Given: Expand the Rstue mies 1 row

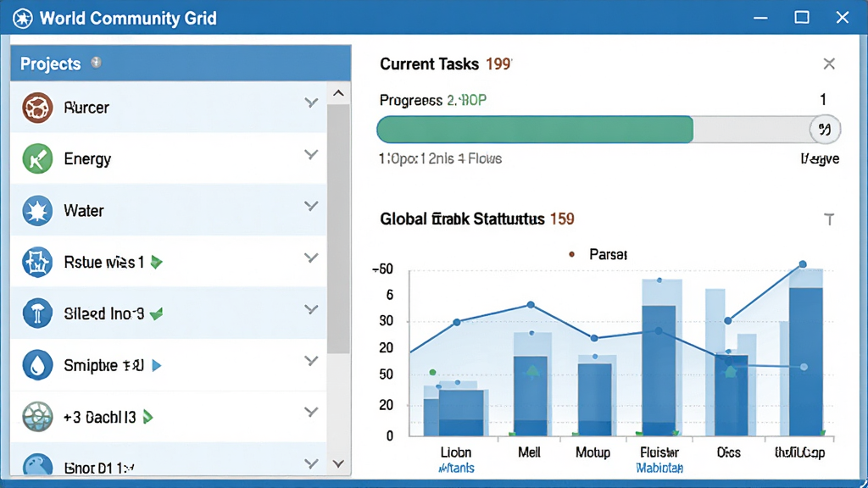Looking at the screenshot, I should 312,258.
